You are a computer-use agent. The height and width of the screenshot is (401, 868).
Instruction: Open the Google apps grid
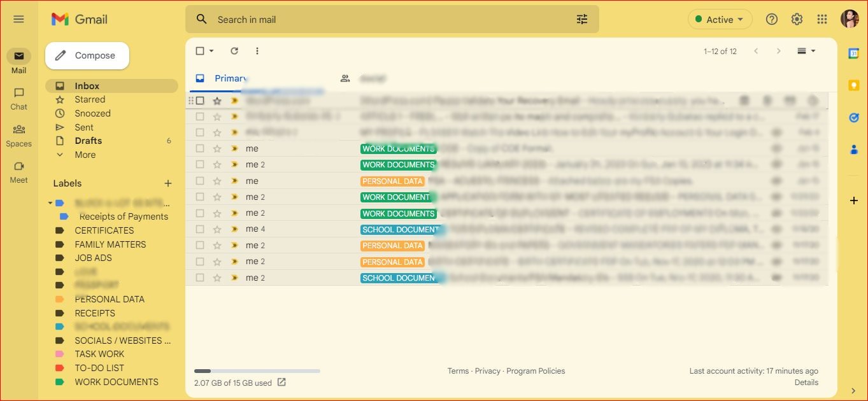click(822, 19)
